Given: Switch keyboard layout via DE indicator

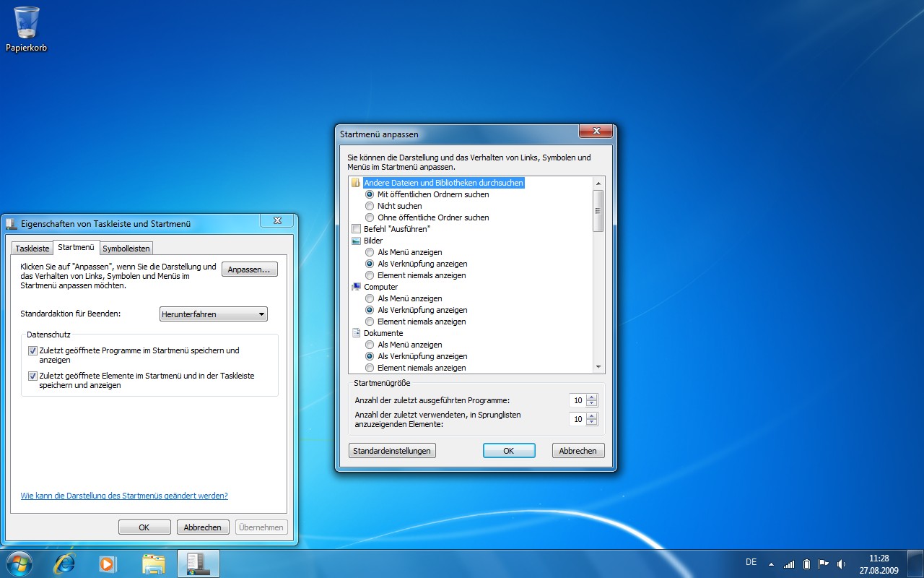Looking at the screenshot, I should point(750,562).
